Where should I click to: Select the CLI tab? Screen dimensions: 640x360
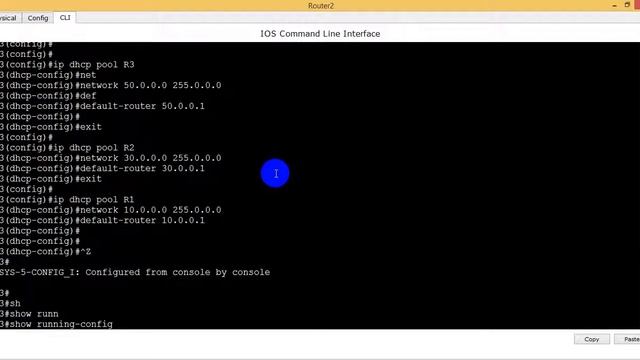[x=65, y=18]
